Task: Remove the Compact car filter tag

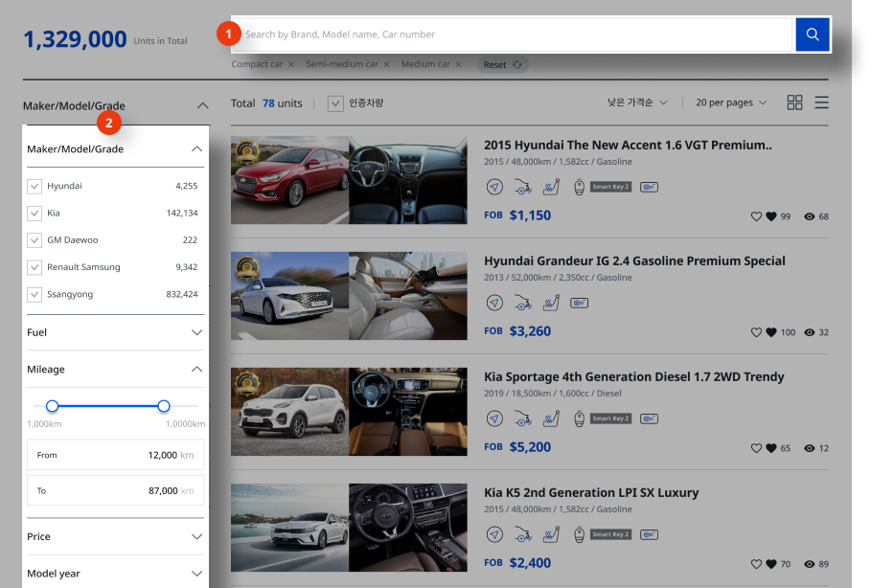Action: pyautogui.click(x=291, y=64)
